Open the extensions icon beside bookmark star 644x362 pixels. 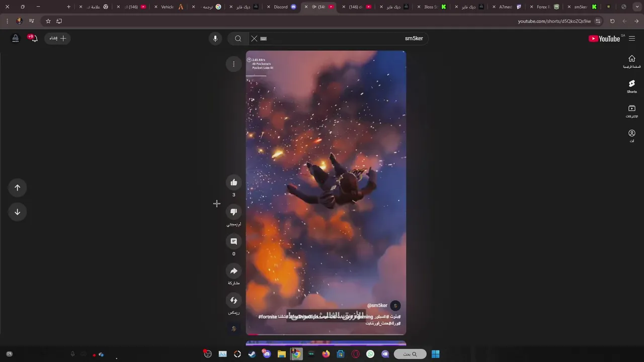(59, 21)
